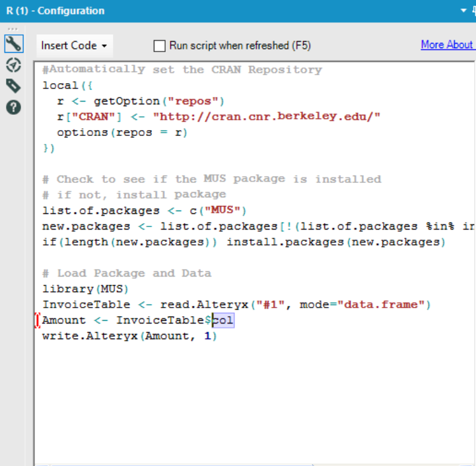Click the 'read.Alteryx("#1"' line
This screenshot has height=466, width=476.
click(236, 304)
